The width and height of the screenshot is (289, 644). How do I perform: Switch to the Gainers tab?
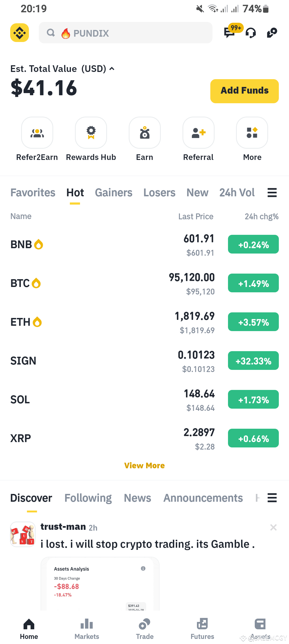click(114, 193)
